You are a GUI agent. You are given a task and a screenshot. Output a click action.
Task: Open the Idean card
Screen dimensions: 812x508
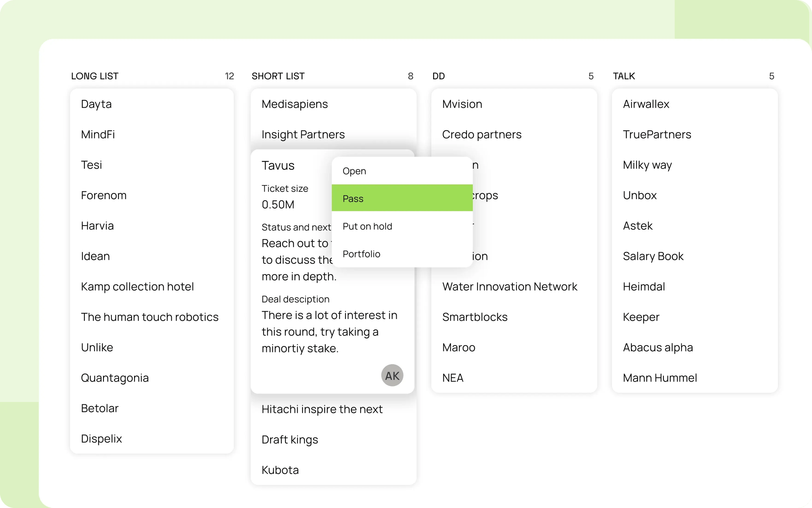95,256
